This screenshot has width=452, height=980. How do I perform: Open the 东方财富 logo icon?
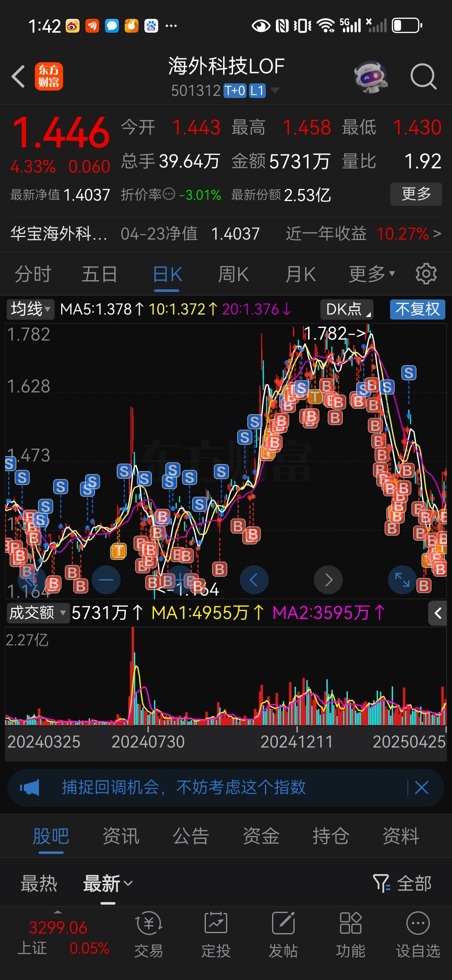point(49,76)
